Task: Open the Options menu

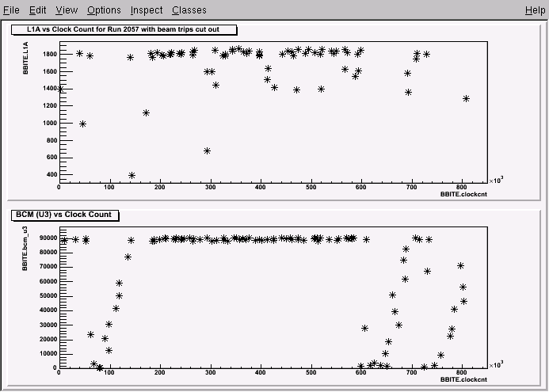Action: 104,10
